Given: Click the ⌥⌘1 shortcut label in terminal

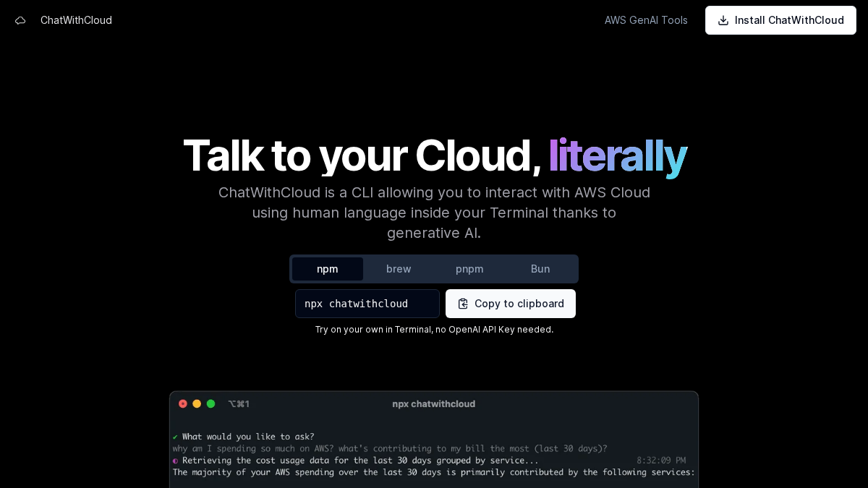Looking at the screenshot, I should [239, 403].
